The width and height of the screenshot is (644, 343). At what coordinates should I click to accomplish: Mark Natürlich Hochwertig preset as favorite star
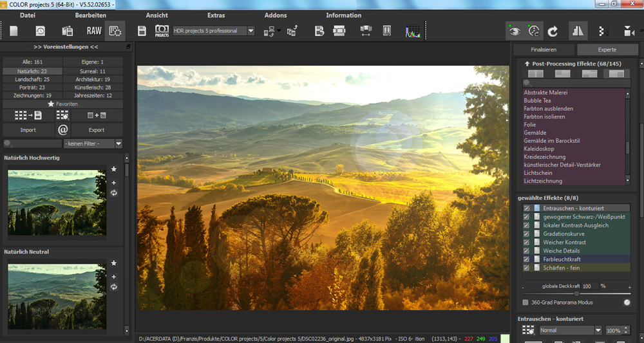point(113,169)
